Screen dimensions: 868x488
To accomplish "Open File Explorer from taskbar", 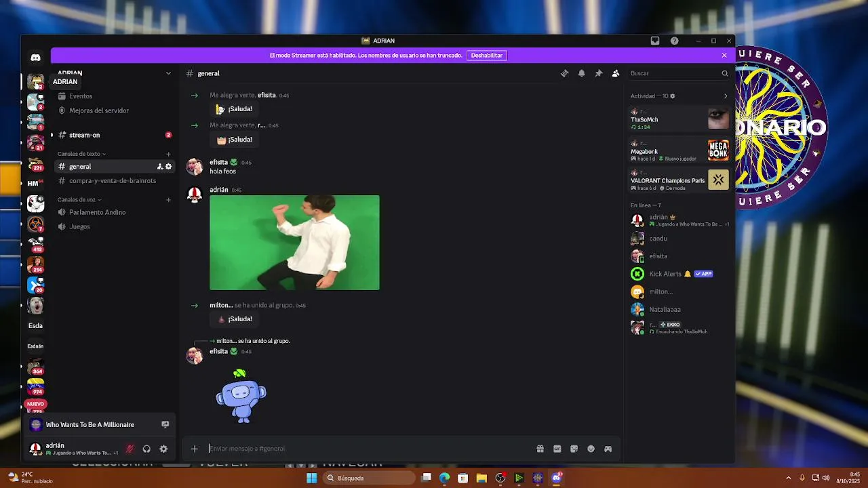I will tap(481, 479).
